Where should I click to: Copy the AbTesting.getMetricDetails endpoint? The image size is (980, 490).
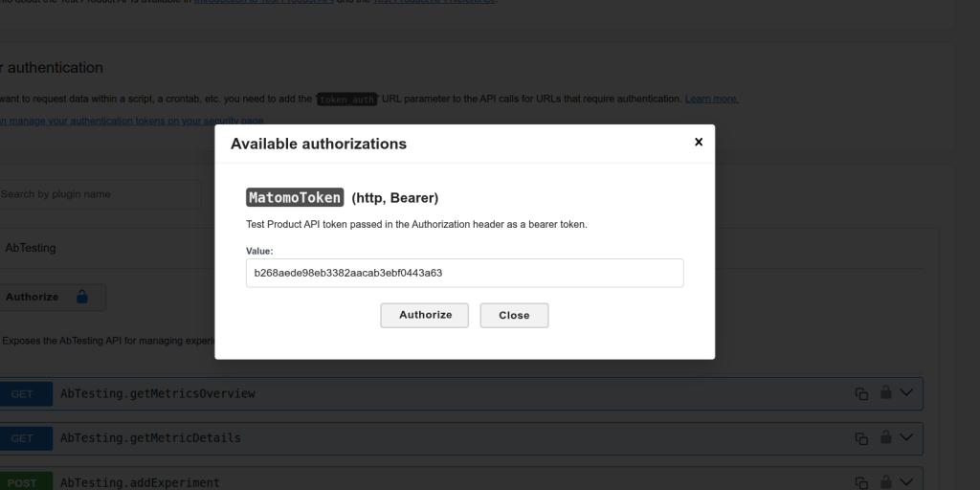click(861, 438)
